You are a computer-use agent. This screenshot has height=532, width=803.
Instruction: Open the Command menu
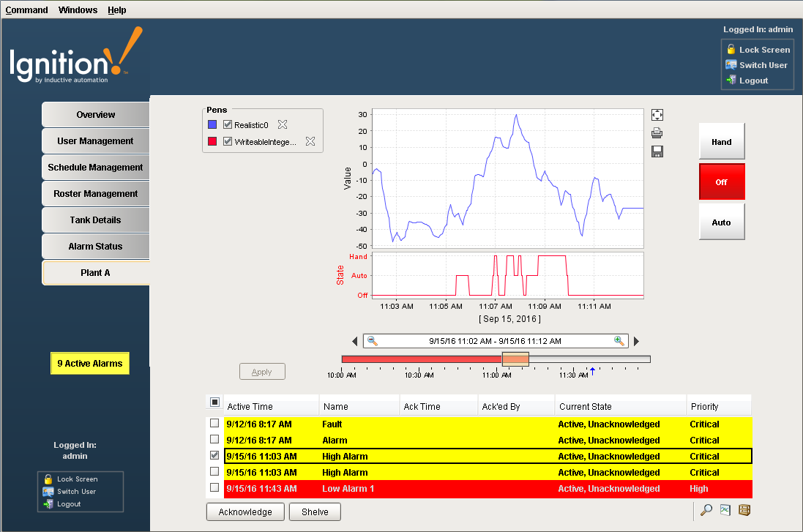[27, 10]
